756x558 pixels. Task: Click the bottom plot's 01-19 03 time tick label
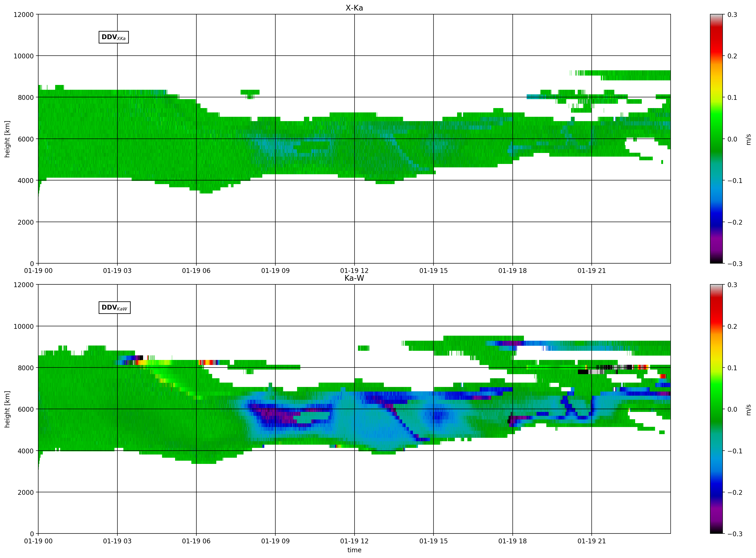coord(117,541)
